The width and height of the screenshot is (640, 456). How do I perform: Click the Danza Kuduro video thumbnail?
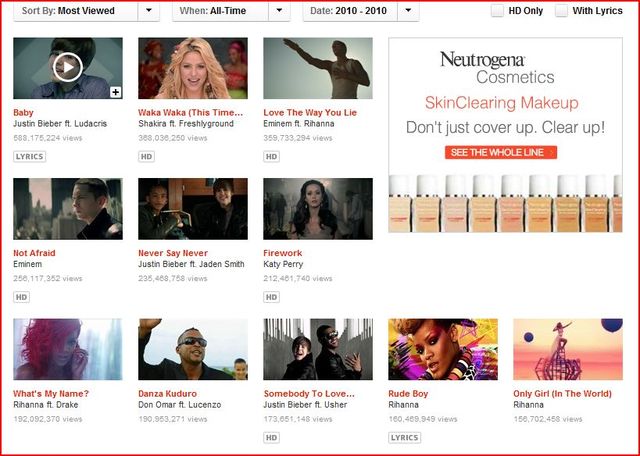click(193, 349)
